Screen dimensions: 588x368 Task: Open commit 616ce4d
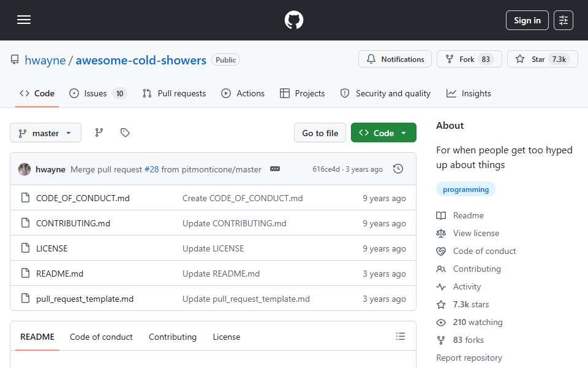click(326, 169)
